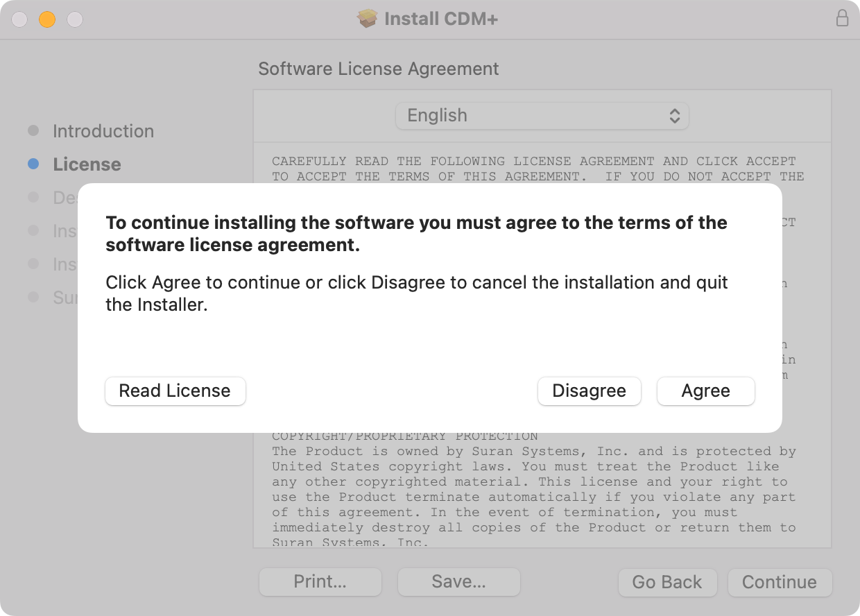Click the Continue button
860x616 pixels.
[779, 582]
